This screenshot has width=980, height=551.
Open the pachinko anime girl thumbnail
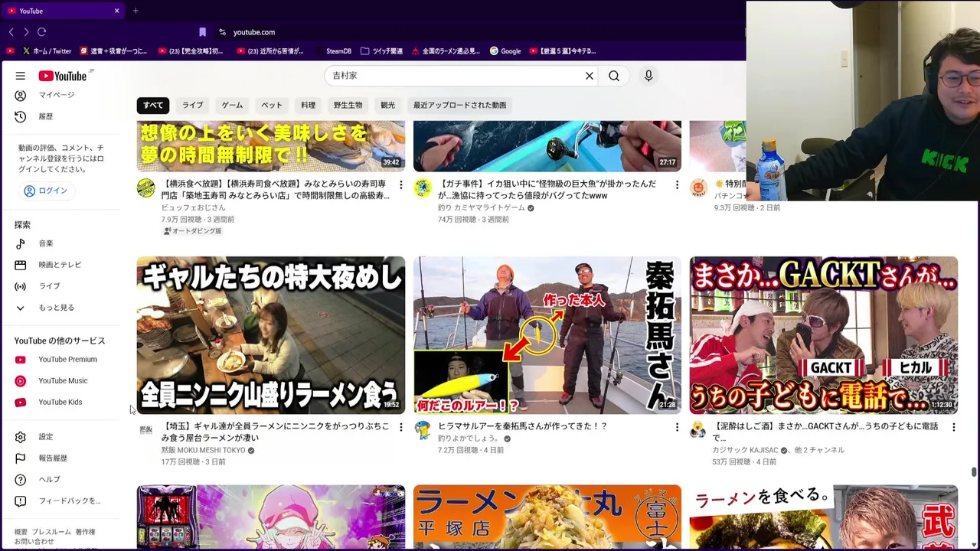tap(271, 517)
